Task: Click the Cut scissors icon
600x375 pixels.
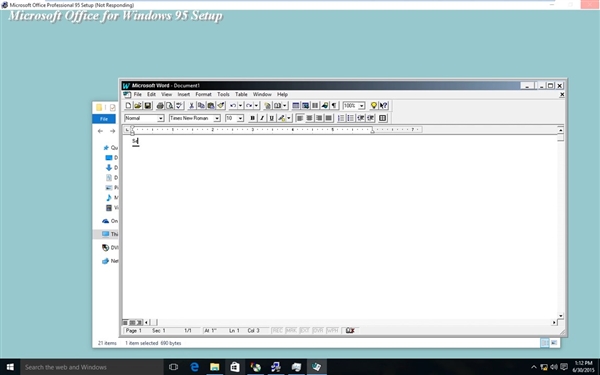Action: pos(192,106)
